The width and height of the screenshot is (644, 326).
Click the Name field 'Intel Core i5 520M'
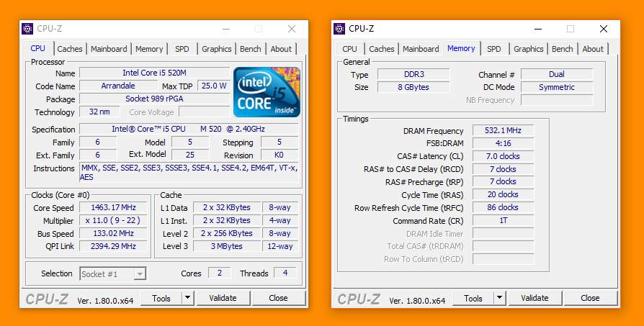point(154,73)
